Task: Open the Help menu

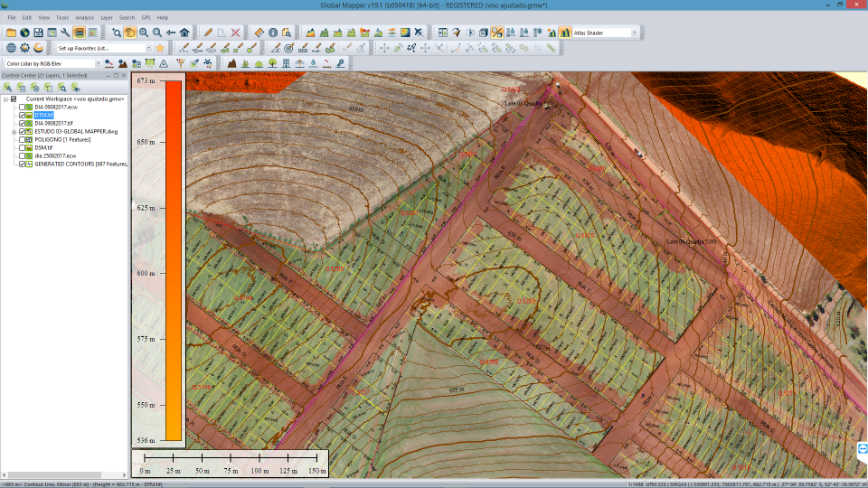Action: (162, 18)
